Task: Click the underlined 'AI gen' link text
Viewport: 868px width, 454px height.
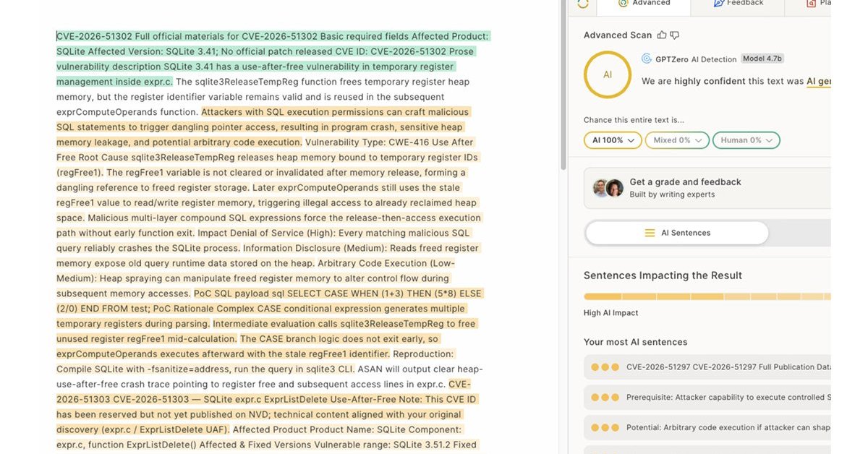Action: coord(819,81)
